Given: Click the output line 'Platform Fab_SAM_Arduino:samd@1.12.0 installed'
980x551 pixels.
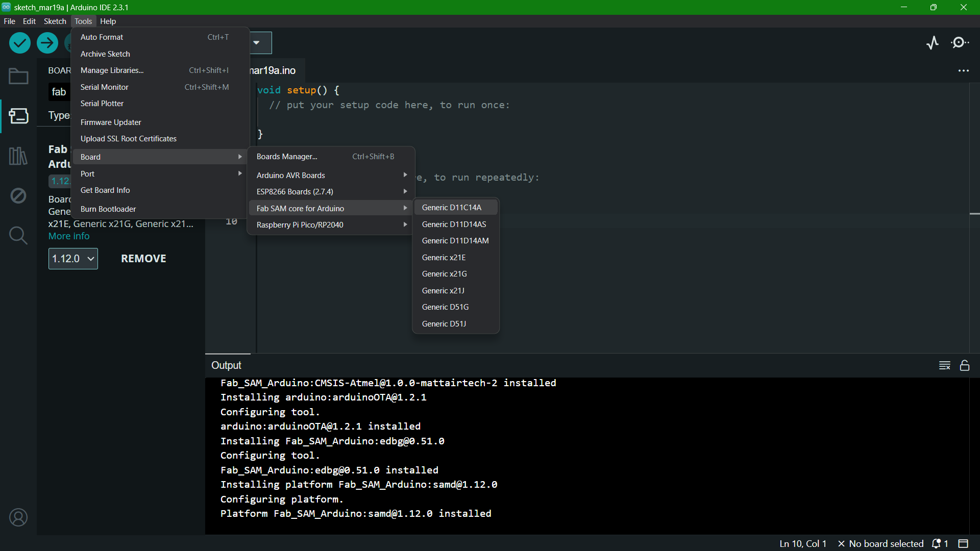Looking at the screenshot, I should (356, 514).
